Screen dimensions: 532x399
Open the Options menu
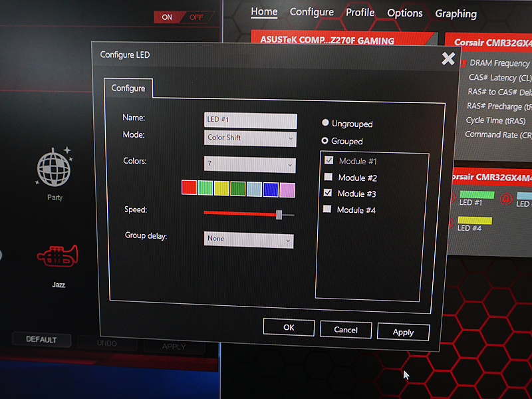click(405, 13)
